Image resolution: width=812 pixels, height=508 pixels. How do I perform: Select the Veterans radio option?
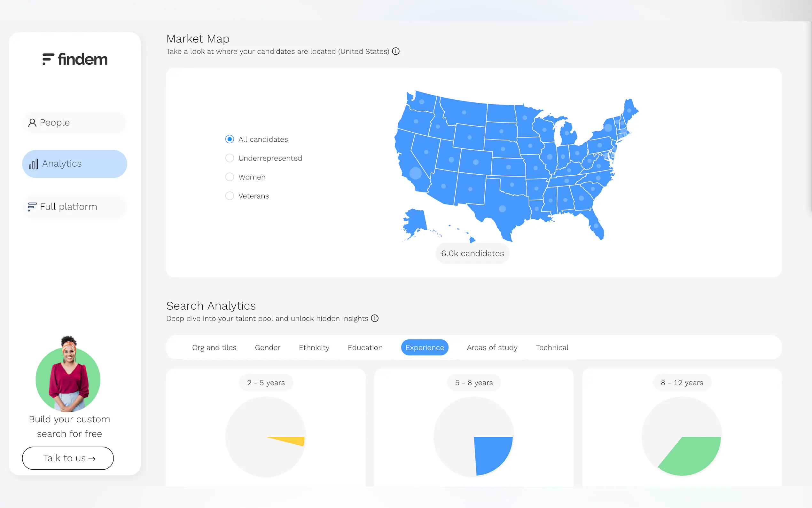tap(230, 196)
